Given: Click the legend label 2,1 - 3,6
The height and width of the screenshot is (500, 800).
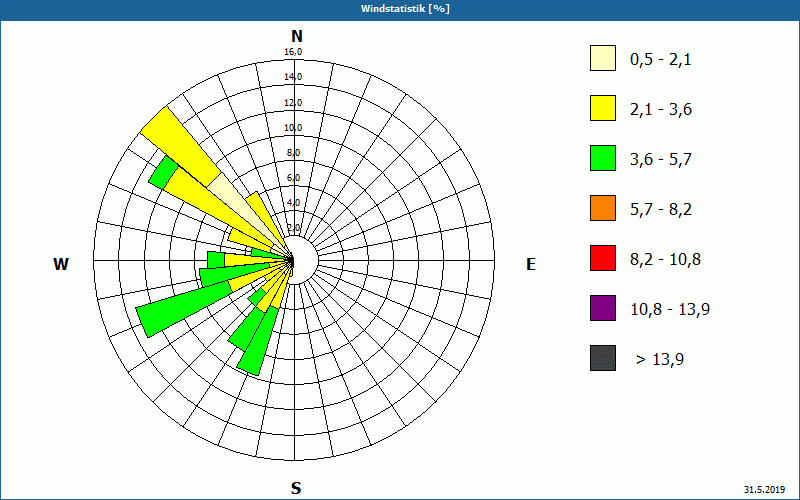Looking at the screenshot, I should 661,110.
